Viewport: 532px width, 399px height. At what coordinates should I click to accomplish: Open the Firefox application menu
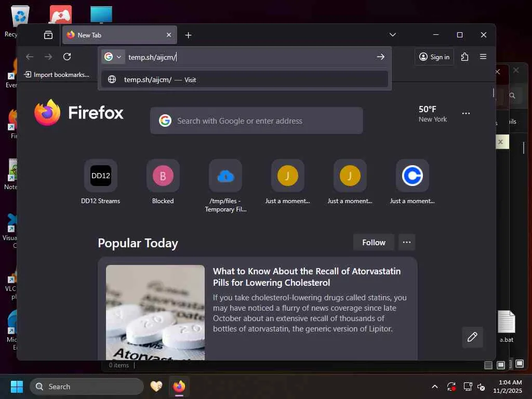coord(483,57)
